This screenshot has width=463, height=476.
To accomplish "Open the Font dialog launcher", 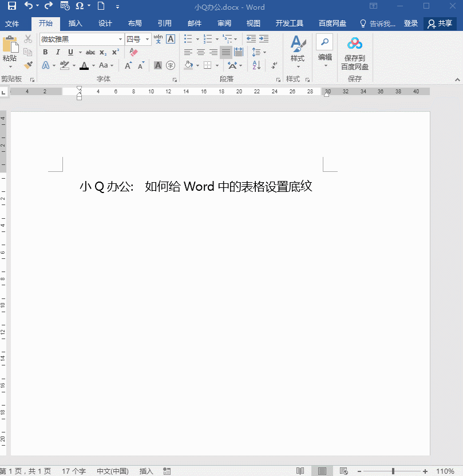I will [x=175, y=80].
